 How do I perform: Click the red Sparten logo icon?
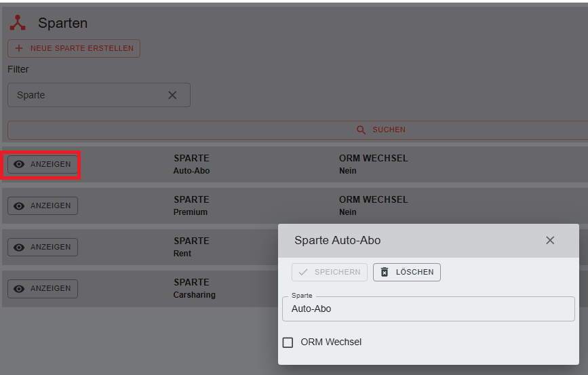pyautogui.click(x=18, y=23)
